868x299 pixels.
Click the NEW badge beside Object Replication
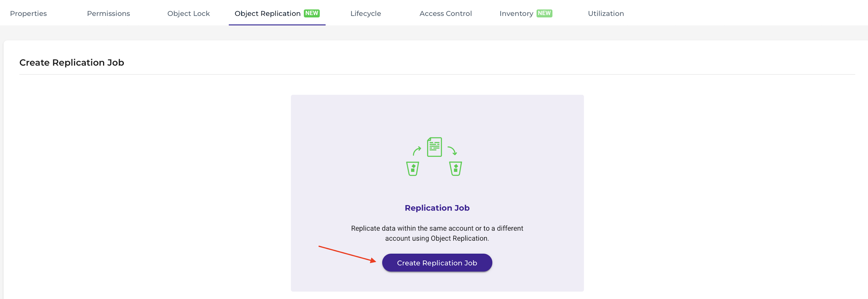coord(312,13)
